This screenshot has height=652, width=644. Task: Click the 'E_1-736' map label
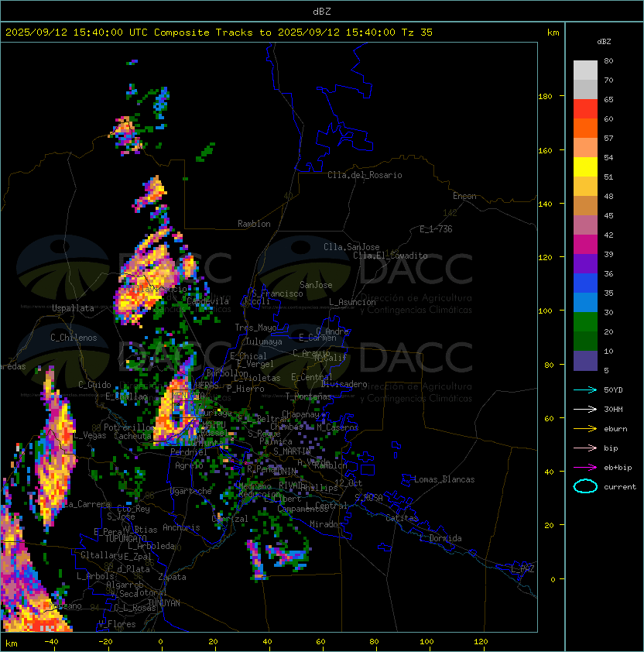point(436,229)
